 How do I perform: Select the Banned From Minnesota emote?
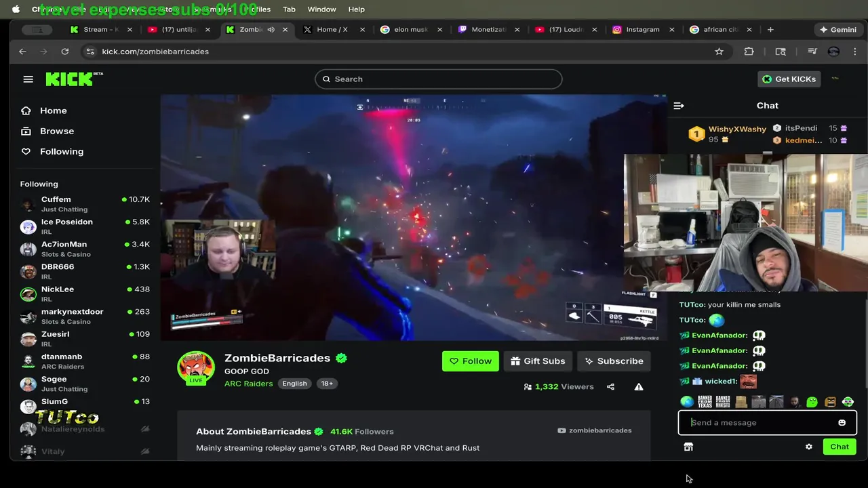pos(723,402)
